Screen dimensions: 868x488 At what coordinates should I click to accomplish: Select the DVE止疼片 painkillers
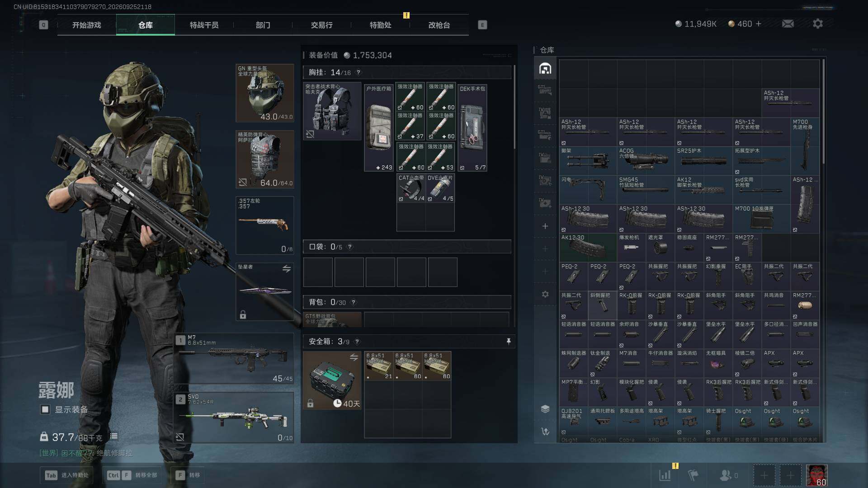click(440, 188)
